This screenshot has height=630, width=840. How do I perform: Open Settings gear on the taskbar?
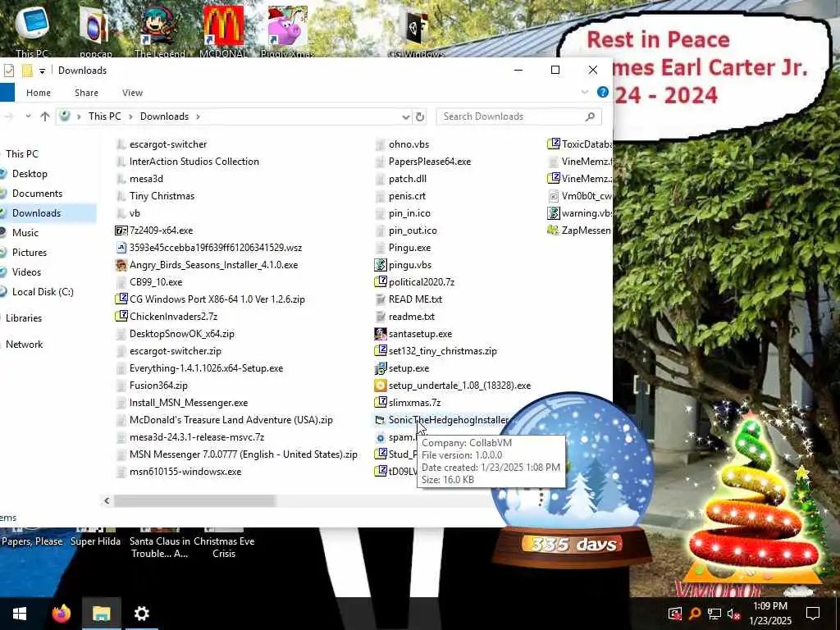[x=141, y=614]
